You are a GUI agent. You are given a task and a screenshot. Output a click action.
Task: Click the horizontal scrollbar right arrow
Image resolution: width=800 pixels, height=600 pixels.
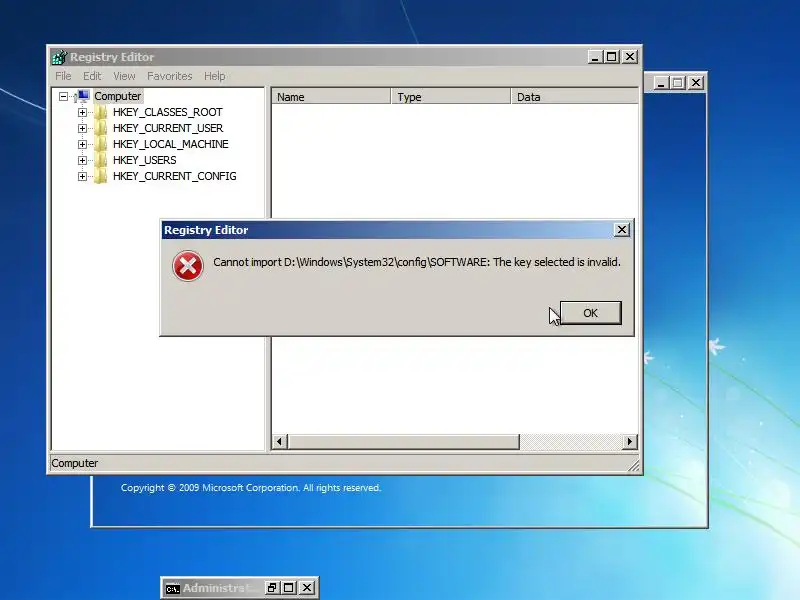point(630,441)
